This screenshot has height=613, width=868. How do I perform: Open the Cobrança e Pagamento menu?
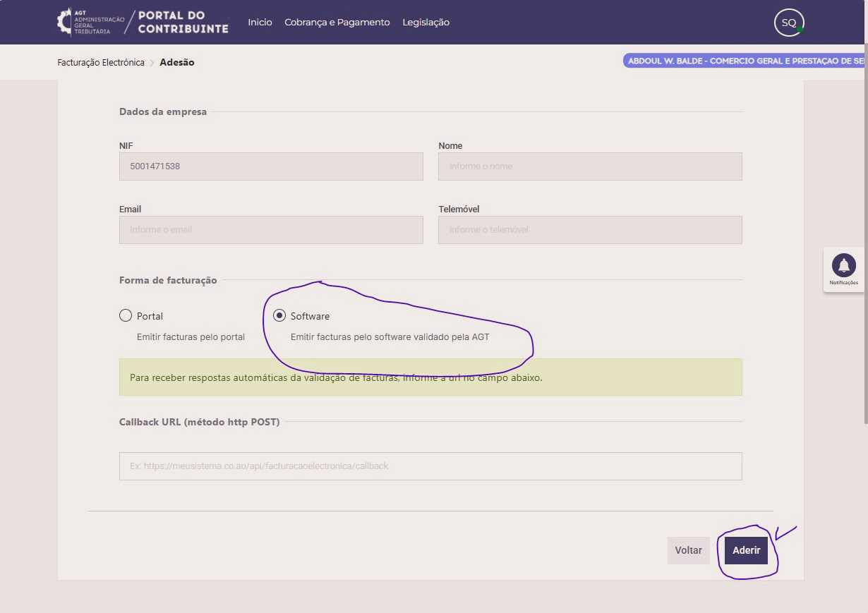coord(337,23)
